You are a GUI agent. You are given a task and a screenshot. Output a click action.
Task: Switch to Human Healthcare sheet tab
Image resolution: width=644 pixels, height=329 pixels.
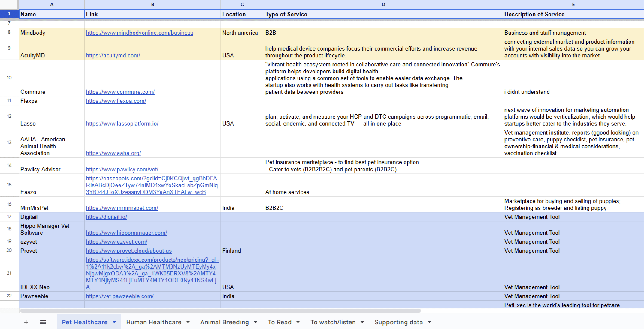coord(154,322)
